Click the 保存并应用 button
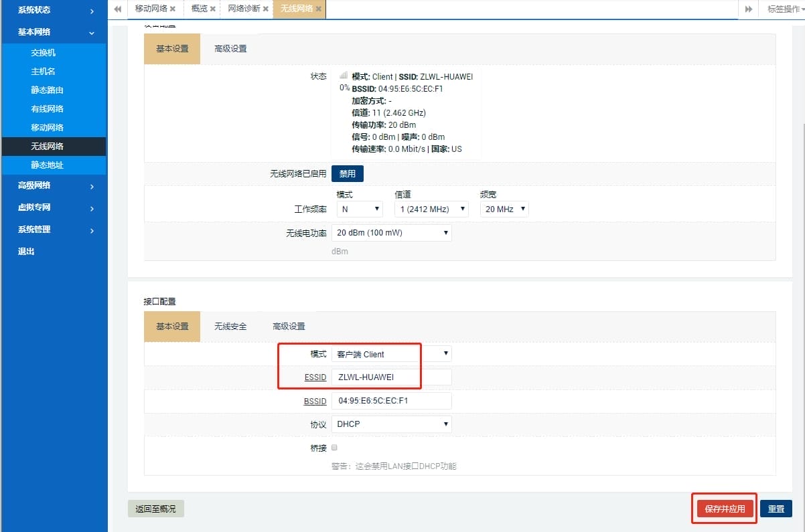Image resolution: width=805 pixels, height=532 pixels. click(723, 509)
